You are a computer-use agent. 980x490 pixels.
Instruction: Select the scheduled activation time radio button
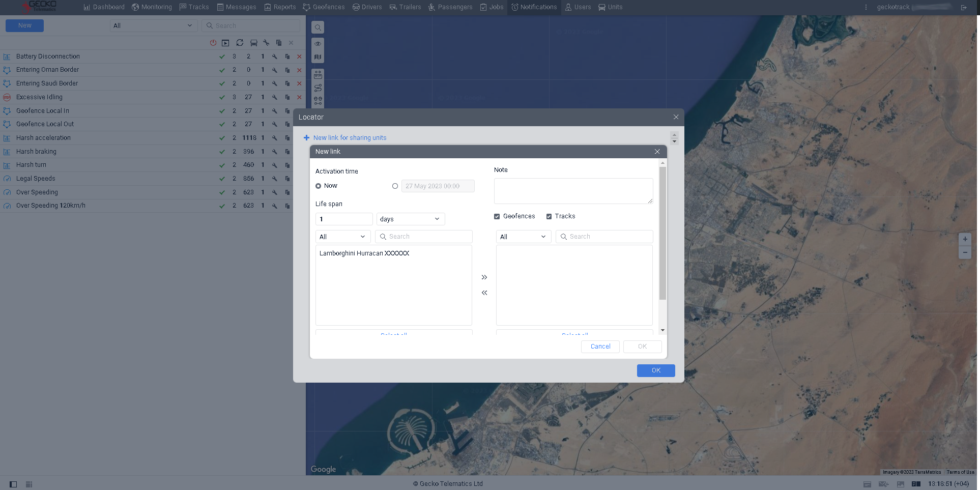pyautogui.click(x=395, y=186)
